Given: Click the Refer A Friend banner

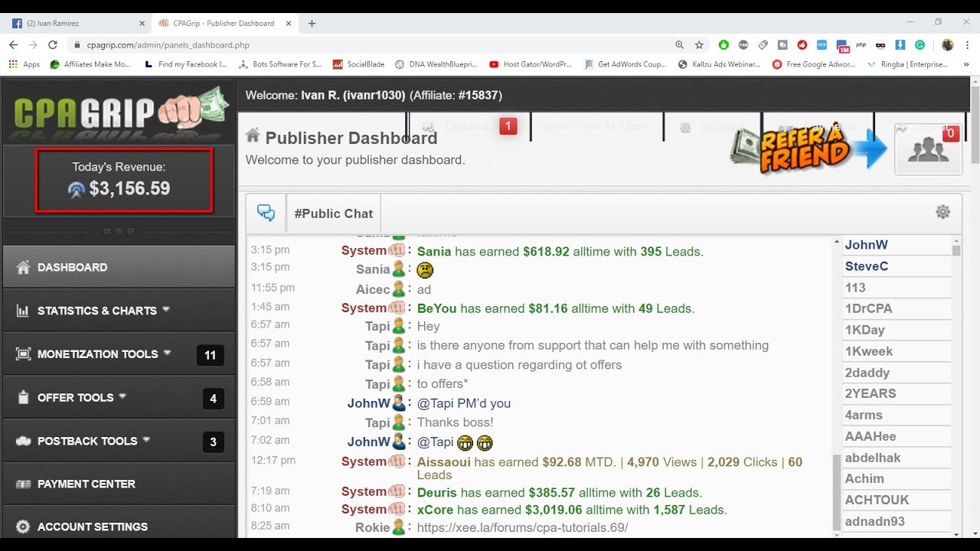Looking at the screenshot, I should [x=808, y=148].
